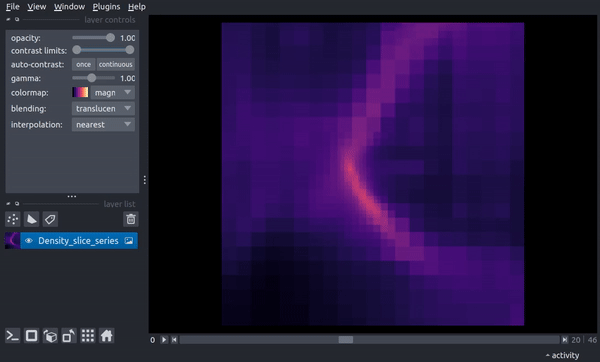Open the blending mode dropdown
This screenshot has width=600, height=362.
[x=103, y=109]
